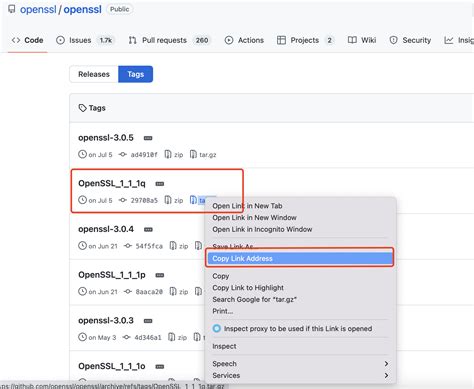Open the Code tab
This screenshot has width=474, height=389.
click(x=27, y=40)
